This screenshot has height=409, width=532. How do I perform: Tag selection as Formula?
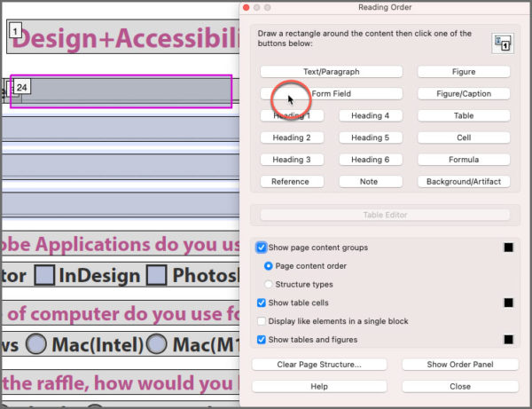pyautogui.click(x=464, y=160)
